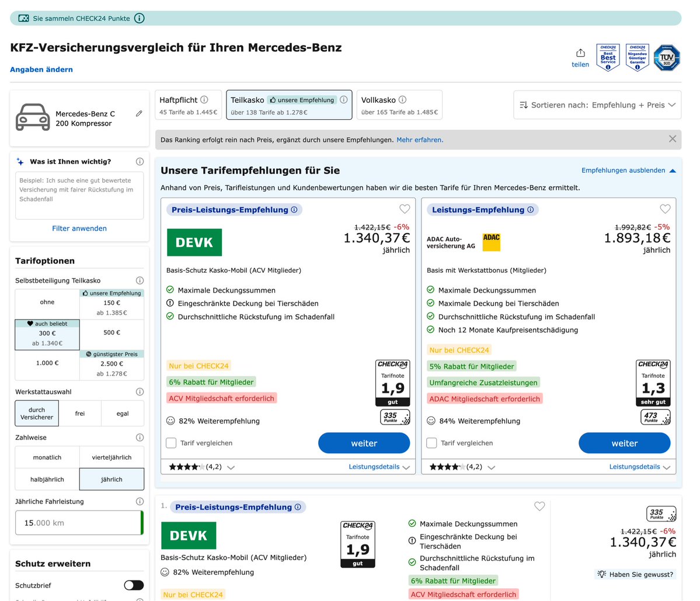
Task: Set Zahlweise to halbjährlich
Action: pyautogui.click(x=47, y=479)
